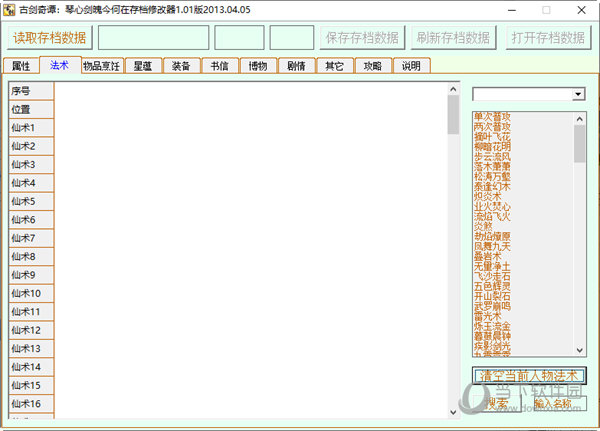Select 落木萧萧 in the spell list
This screenshot has width=600, height=431.
point(492,167)
